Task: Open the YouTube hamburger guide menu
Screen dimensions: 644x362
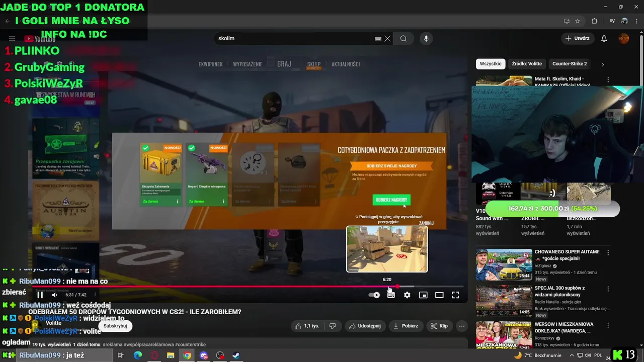Action: [x=12, y=38]
